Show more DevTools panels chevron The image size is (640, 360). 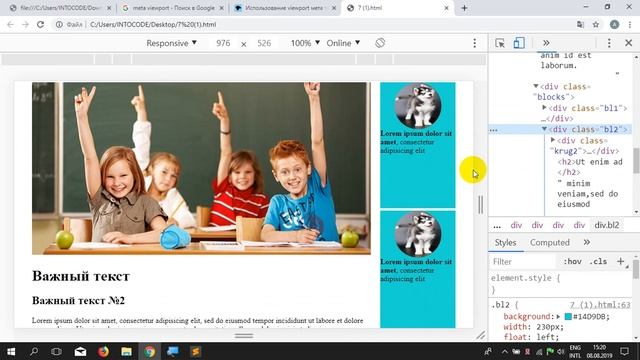tap(546, 43)
